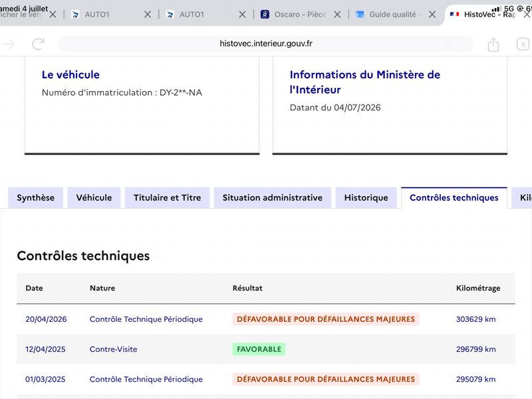Click the French flag favicon on HistoVec tab
The width and height of the screenshot is (532, 399).
[454, 14]
